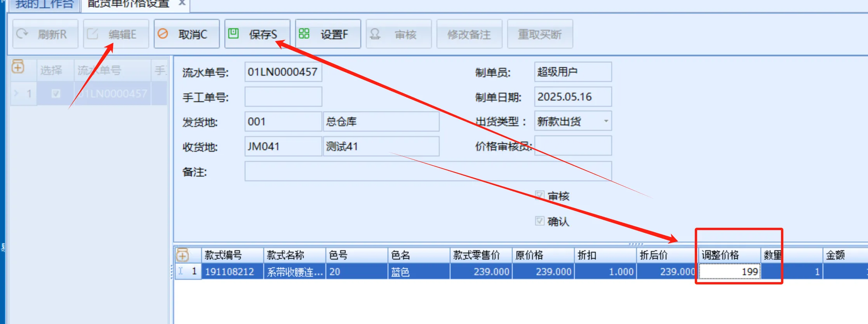868x324 pixels.
Task: Click the 重取买断 button
Action: pyautogui.click(x=539, y=34)
